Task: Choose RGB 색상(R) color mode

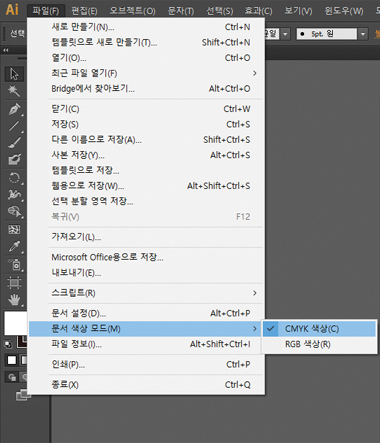Action: [320, 344]
